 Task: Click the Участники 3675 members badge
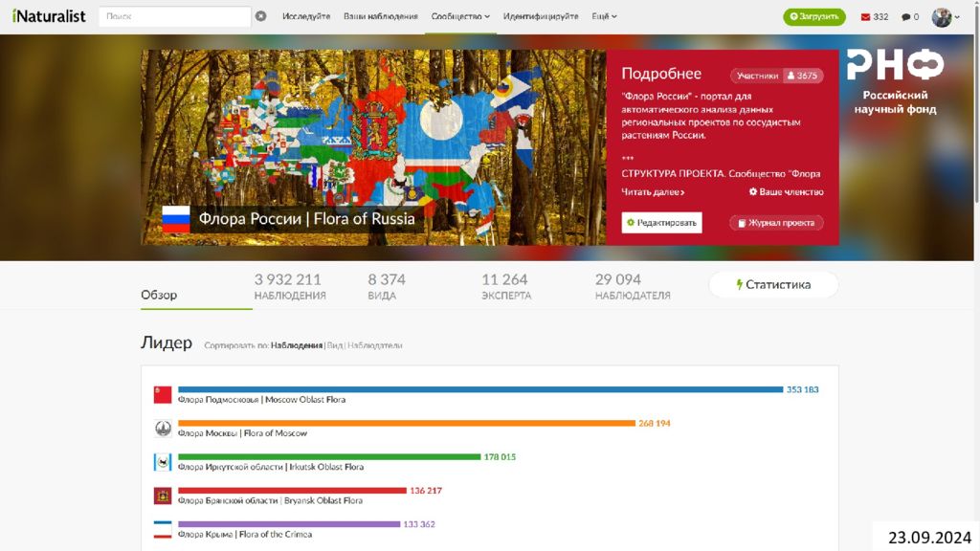(777, 76)
